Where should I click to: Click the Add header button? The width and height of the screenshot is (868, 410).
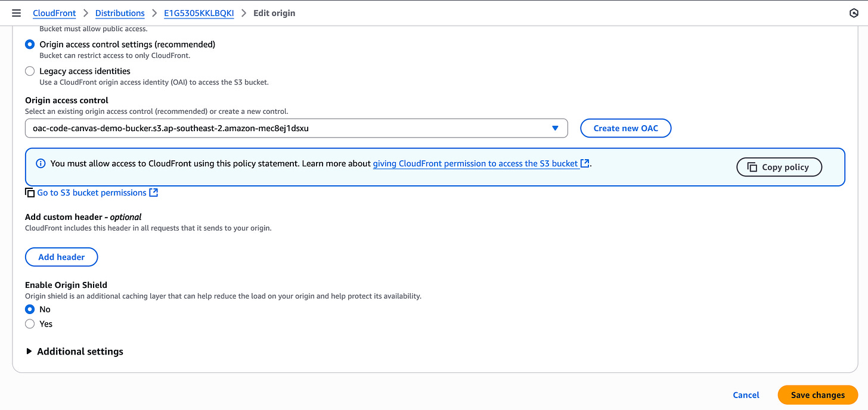[61, 257]
